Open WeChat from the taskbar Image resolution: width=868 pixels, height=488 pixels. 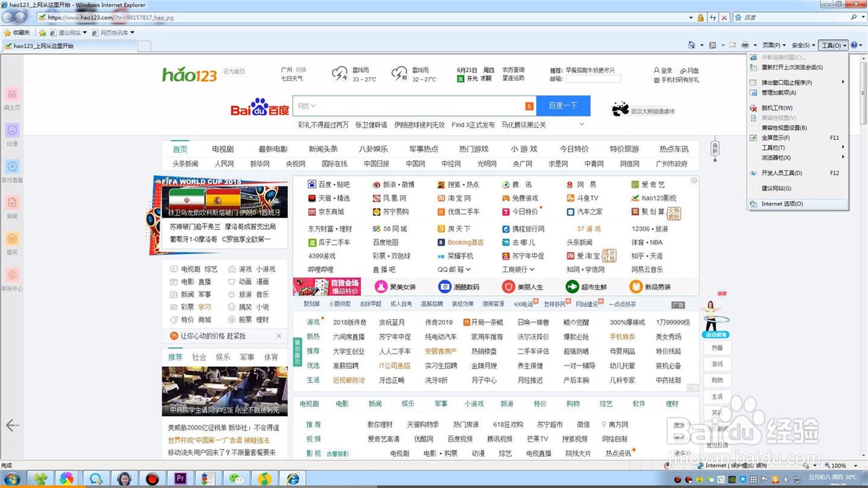pos(236,478)
